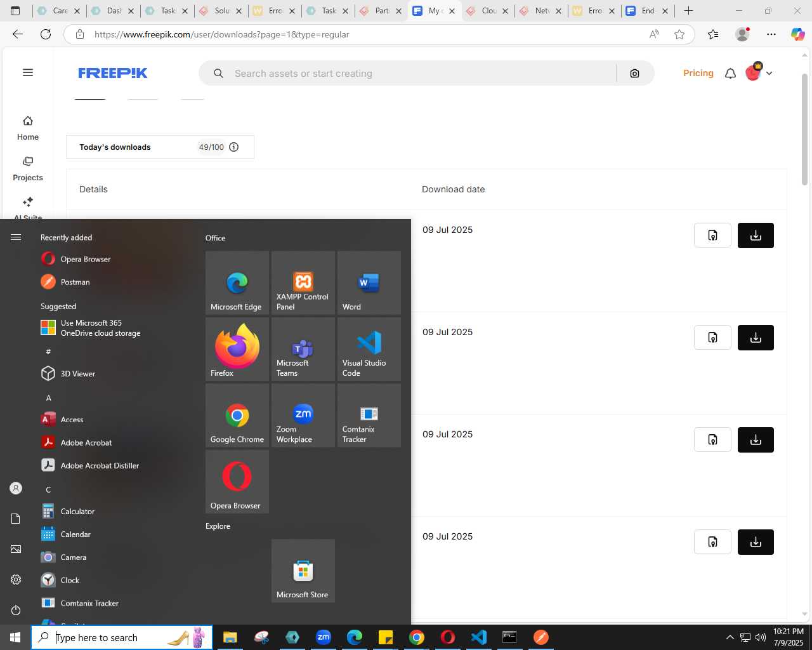Open Access from app list
The height and width of the screenshot is (650, 812).
click(x=114, y=420)
